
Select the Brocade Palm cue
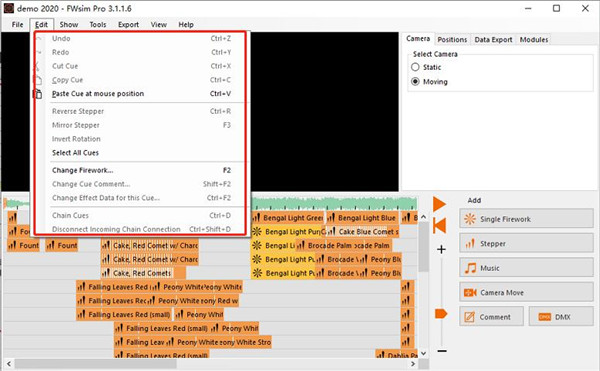click(x=343, y=246)
